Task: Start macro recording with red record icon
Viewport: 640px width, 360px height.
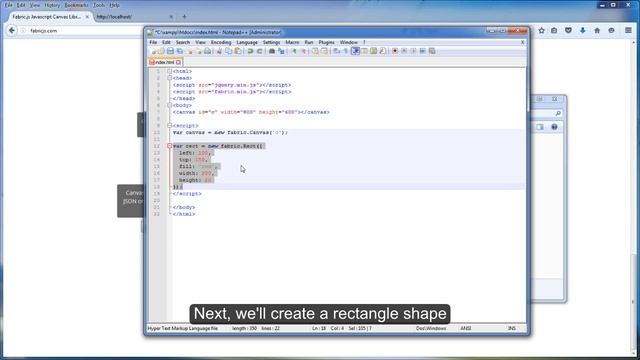Action: pos(395,51)
